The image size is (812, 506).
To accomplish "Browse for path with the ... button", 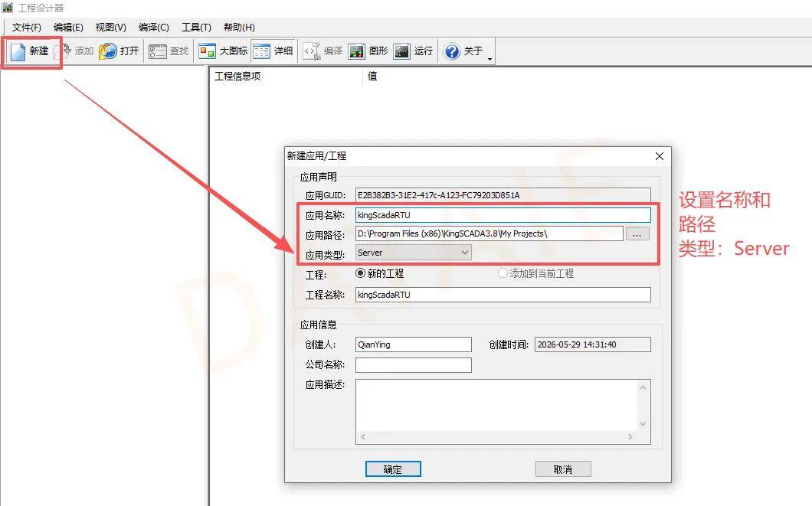I will (x=637, y=233).
